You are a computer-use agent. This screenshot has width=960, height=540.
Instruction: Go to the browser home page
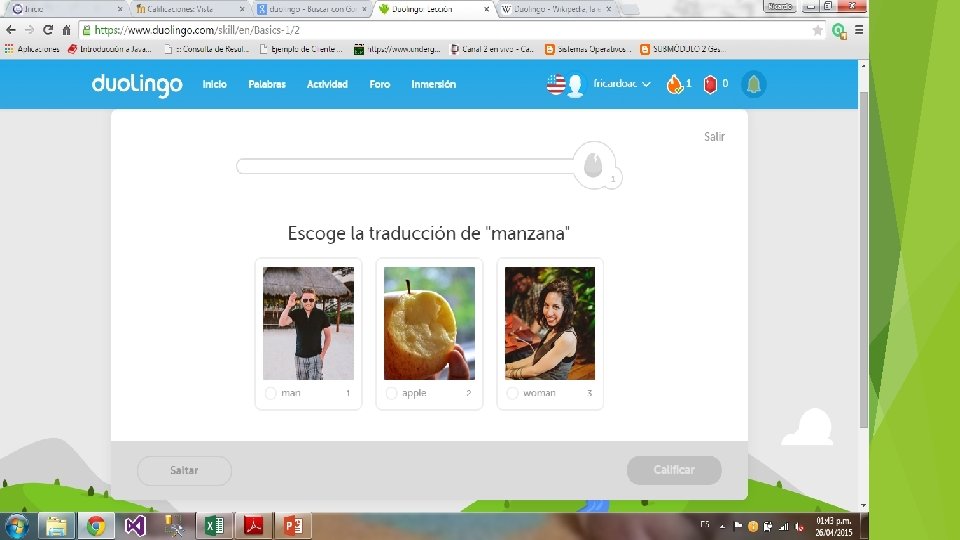click(66, 30)
